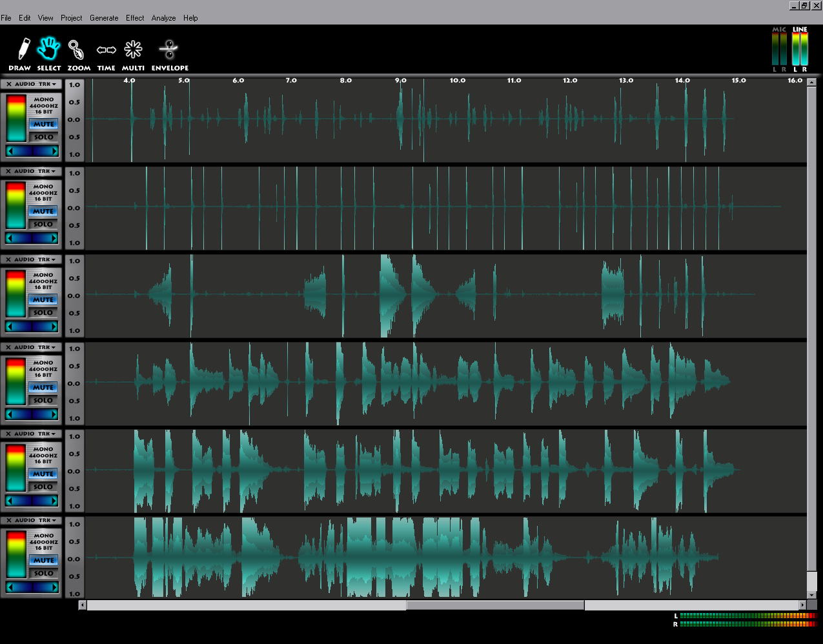This screenshot has height=644, width=823.
Task: Mute the first audio track
Action: pos(44,124)
